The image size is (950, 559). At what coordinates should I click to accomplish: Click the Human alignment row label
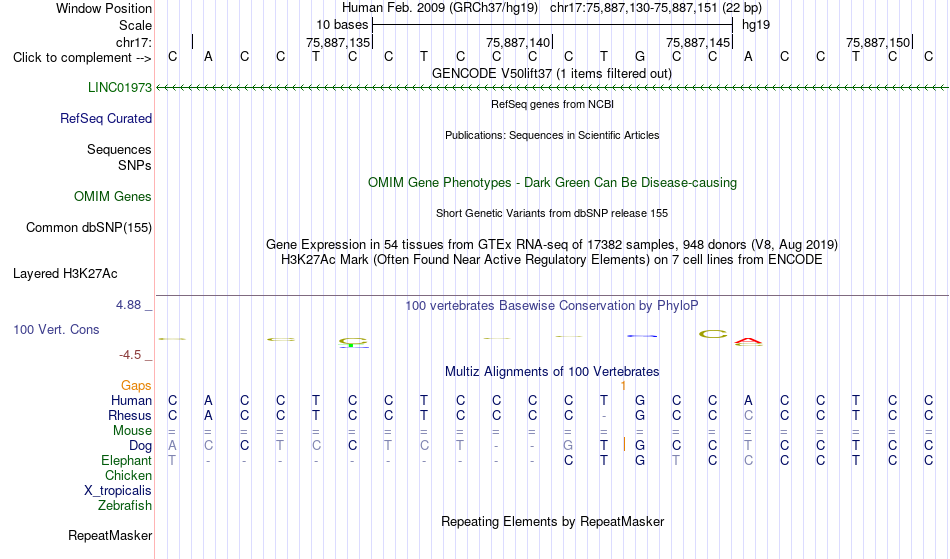point(131,400)
